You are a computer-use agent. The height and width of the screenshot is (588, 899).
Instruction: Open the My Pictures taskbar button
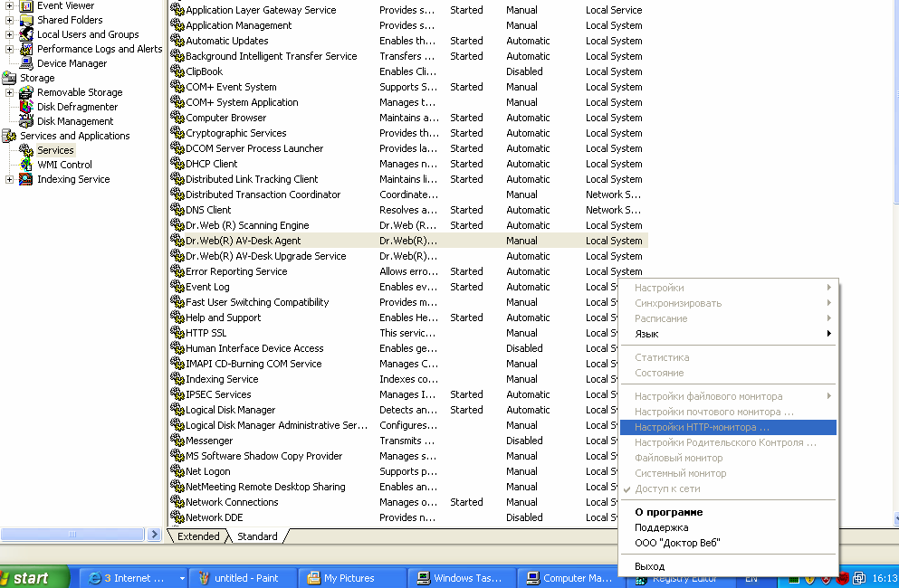click(x=352, y=578)
